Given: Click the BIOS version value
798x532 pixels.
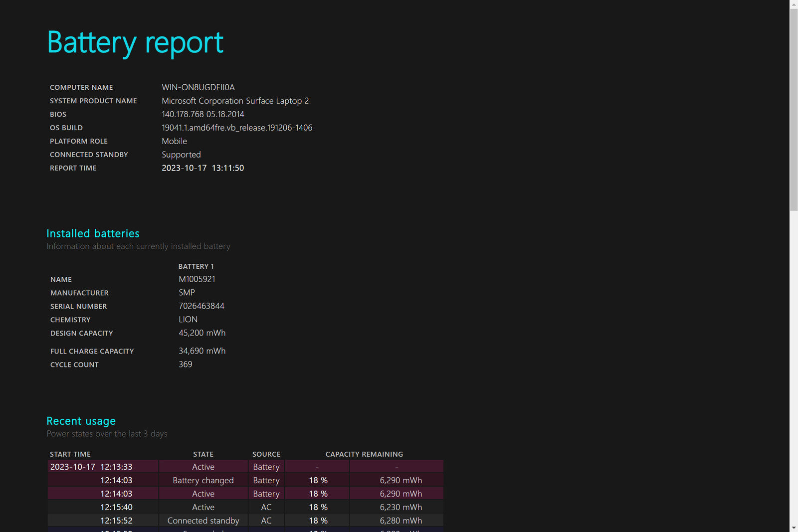Looking at the screenshot, I should [x=202, y=114].
